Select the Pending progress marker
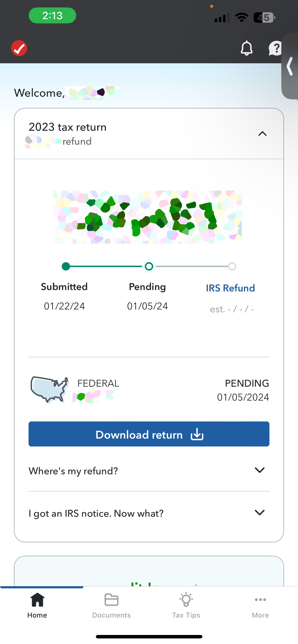Screen dimensions: 298x644 pos(149,266)
